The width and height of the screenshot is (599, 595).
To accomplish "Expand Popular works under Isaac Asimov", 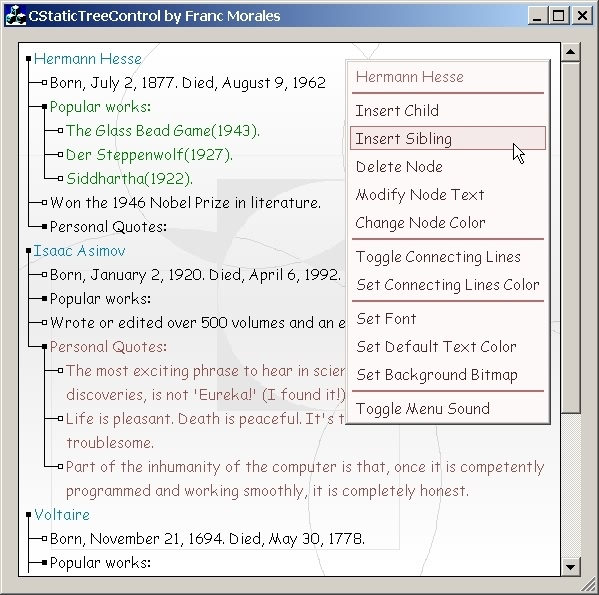I will coord(44,298).
